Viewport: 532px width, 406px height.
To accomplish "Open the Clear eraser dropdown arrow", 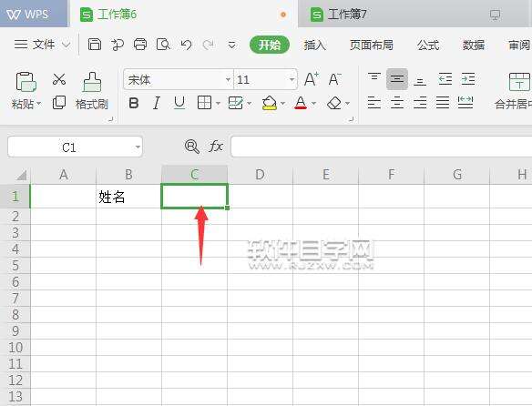I will click(x=347, y=103).
